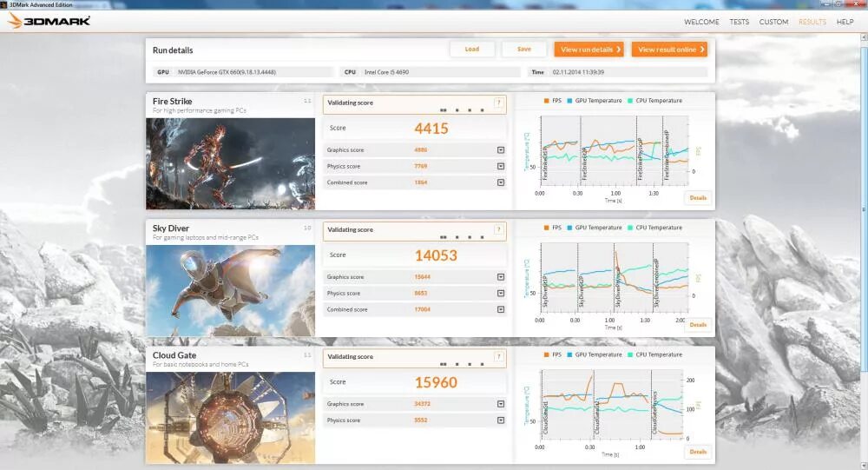Image resolution: width=868 pixels, height=470 pixels.
Task: Expand Sky Diver Graphics score details
Action: (x=501, y=276)
